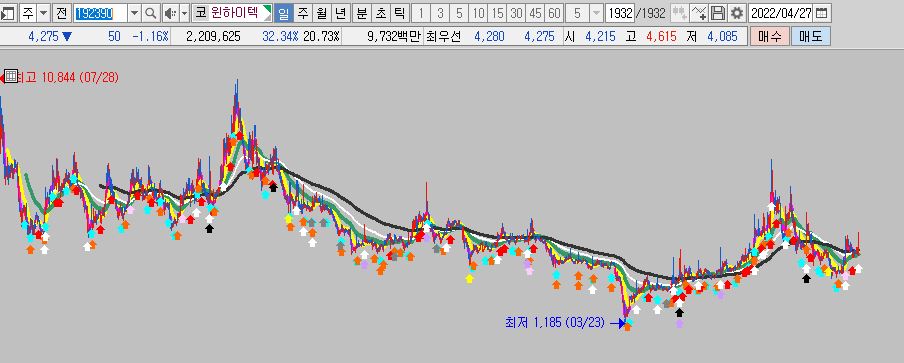Click the bar count field 1932
The height and width of the screenshot is (363, 904).
pos(620,13)
